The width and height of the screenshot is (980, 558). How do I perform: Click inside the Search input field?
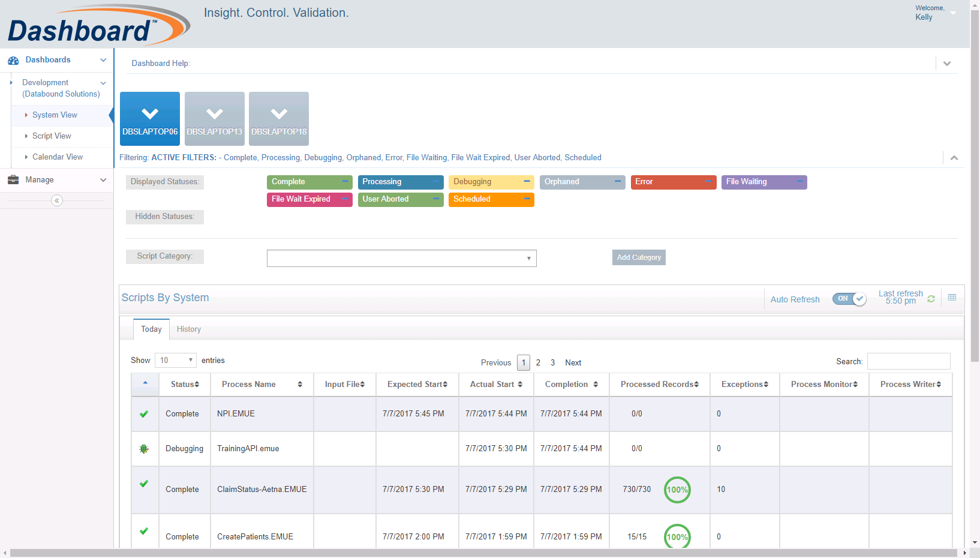pos(909,361)
